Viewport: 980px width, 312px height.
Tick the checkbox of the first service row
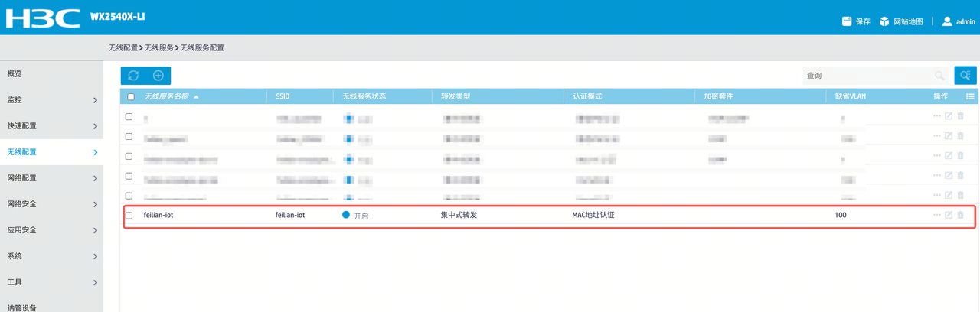[x=129, y=117]
